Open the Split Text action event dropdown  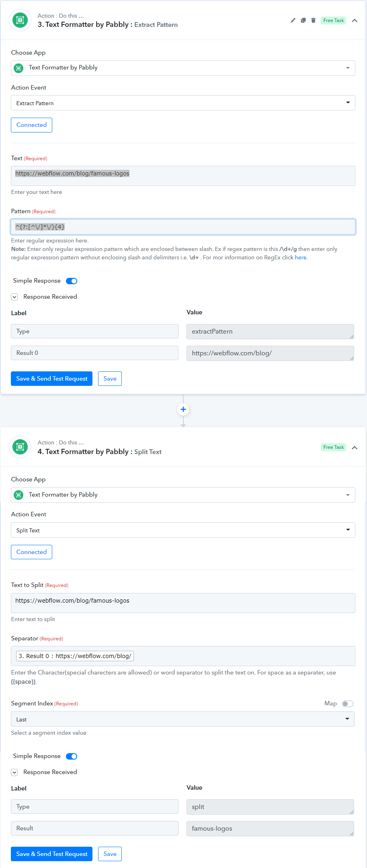tap(183, 530)
